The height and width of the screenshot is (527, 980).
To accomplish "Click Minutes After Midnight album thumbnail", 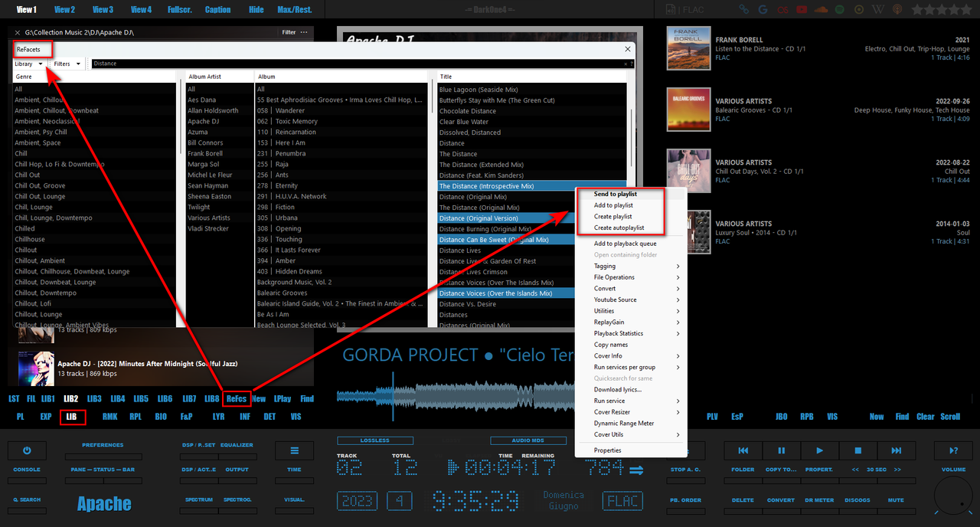I will pyautogui.click(x=36, y=368).
